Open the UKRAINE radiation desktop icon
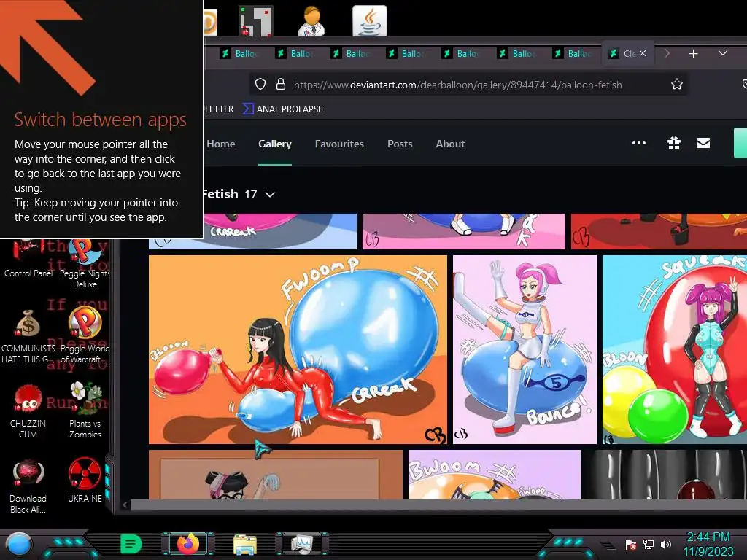 click(x=85, y=481)
